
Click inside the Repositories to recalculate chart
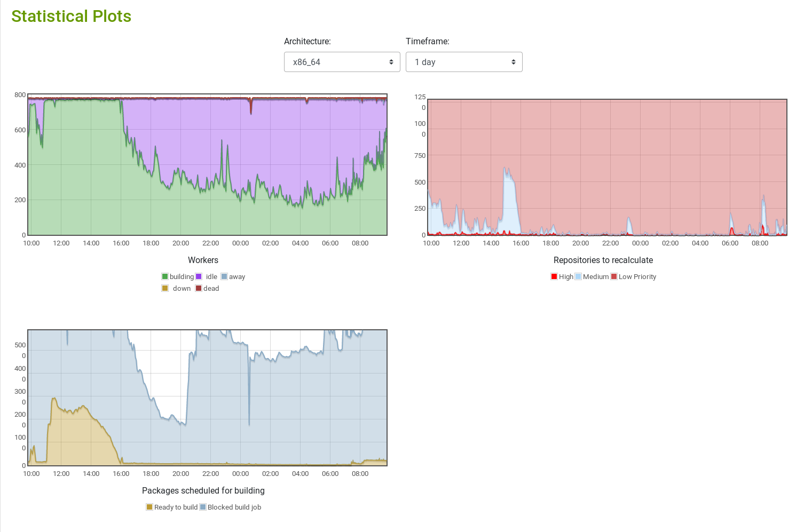(608, 167)
